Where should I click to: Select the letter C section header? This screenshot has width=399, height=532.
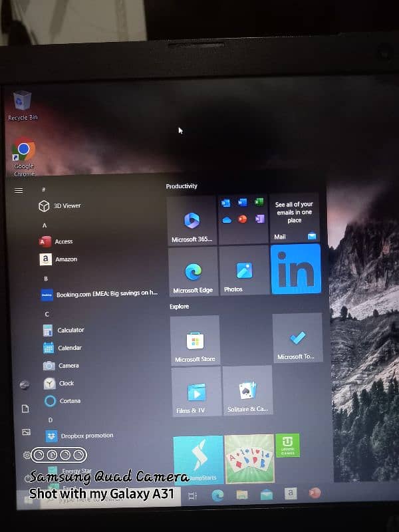click(x=47, y=314)
